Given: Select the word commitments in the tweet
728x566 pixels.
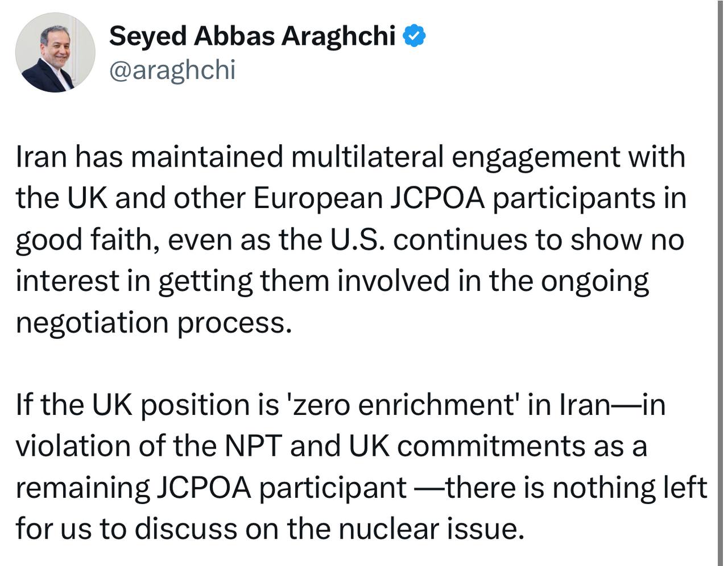Looking at the screenshot, I should click(x=491, y=446).
